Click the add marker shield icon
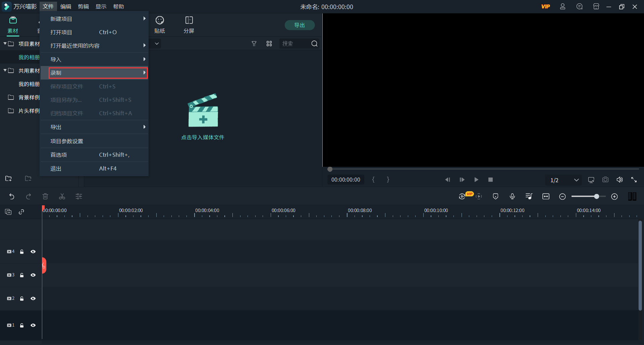This screenshot has width=644, height=345. [x=495, y=197]
